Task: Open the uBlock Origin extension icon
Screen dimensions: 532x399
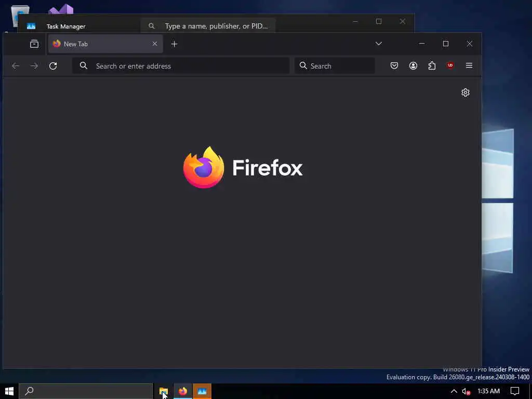Action: click(450, 65)
